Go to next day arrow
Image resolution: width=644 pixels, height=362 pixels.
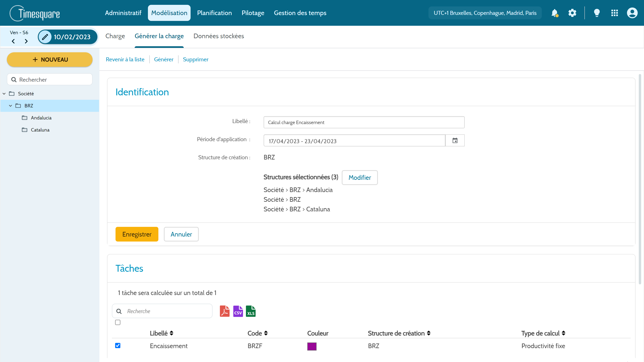(x=26, y=41)
